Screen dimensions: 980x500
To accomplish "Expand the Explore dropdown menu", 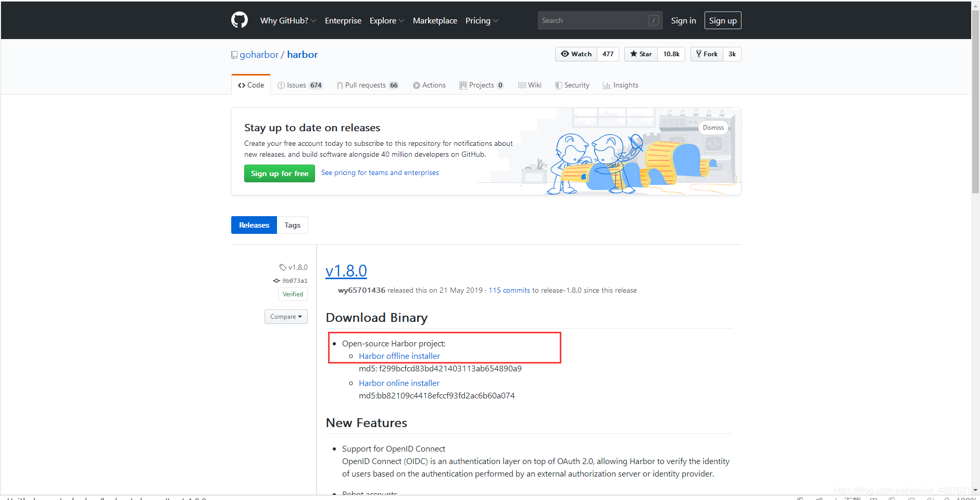I will (387, 20).
